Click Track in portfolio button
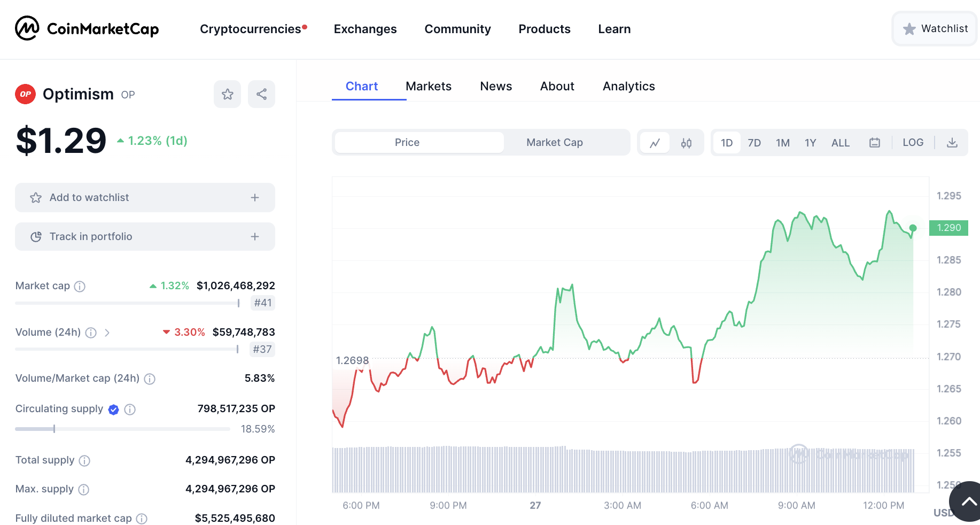Screen dimensions: 980x525 point(145,236)
